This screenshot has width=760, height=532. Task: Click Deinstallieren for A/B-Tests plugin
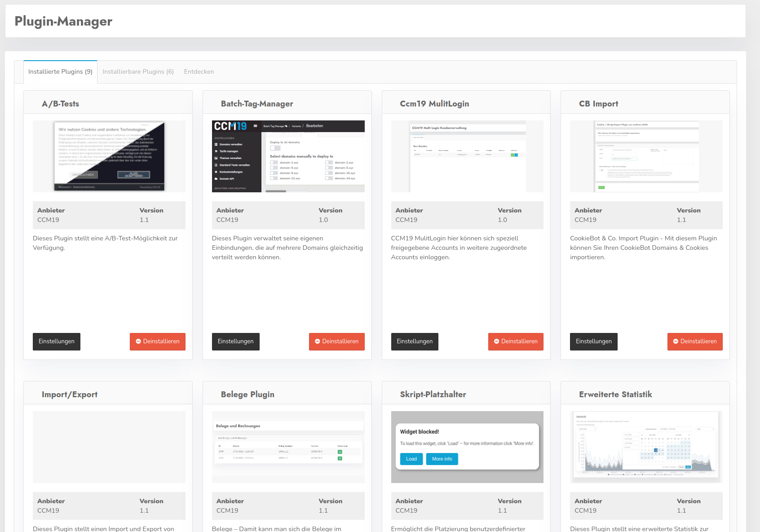tap(158, 341)
